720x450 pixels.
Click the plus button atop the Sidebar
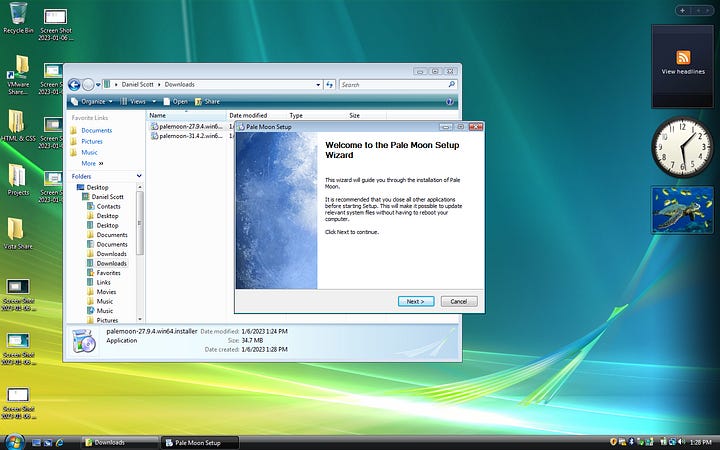tap(683, 11)
